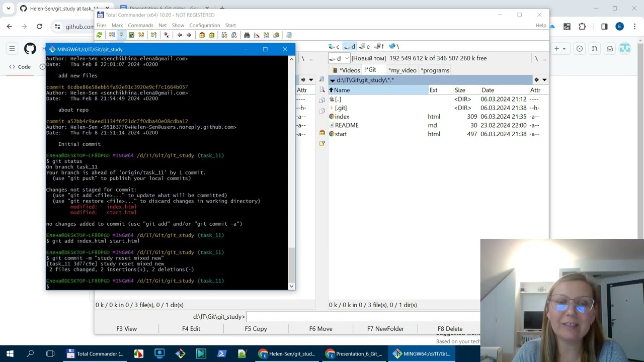Click the green Reread source refresh icon
Image resolution: width=644 pixels, height=362 pixels.
point(99,35)
